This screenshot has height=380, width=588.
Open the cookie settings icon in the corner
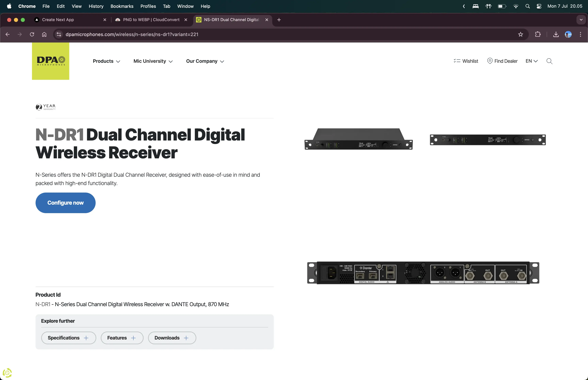7,373
